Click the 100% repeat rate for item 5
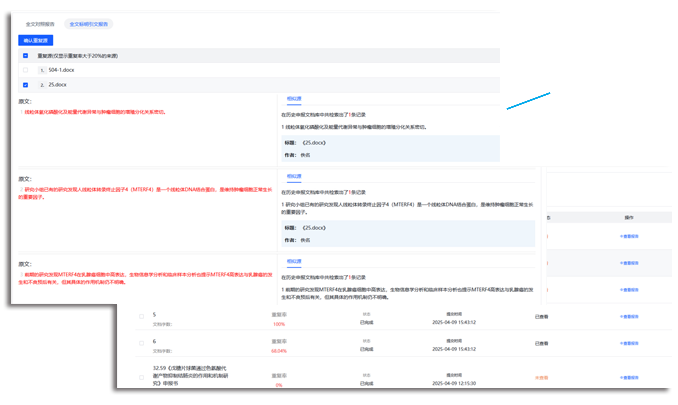 (x=279, y=324)
